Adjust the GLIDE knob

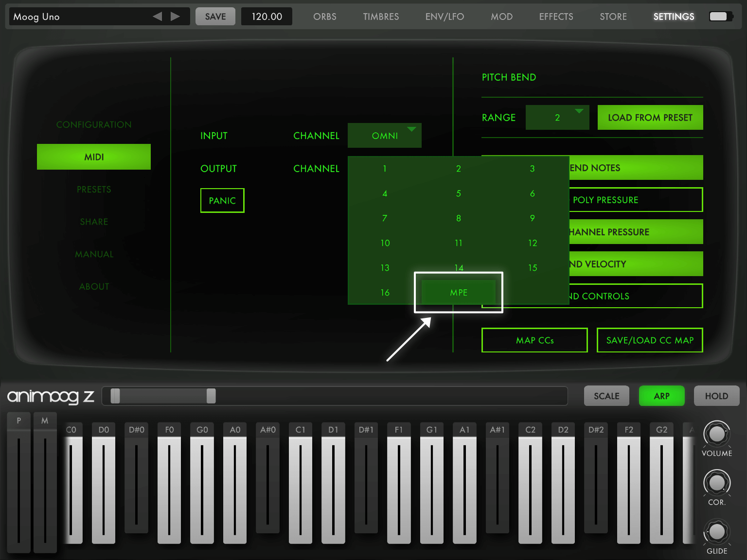point(717,532)
